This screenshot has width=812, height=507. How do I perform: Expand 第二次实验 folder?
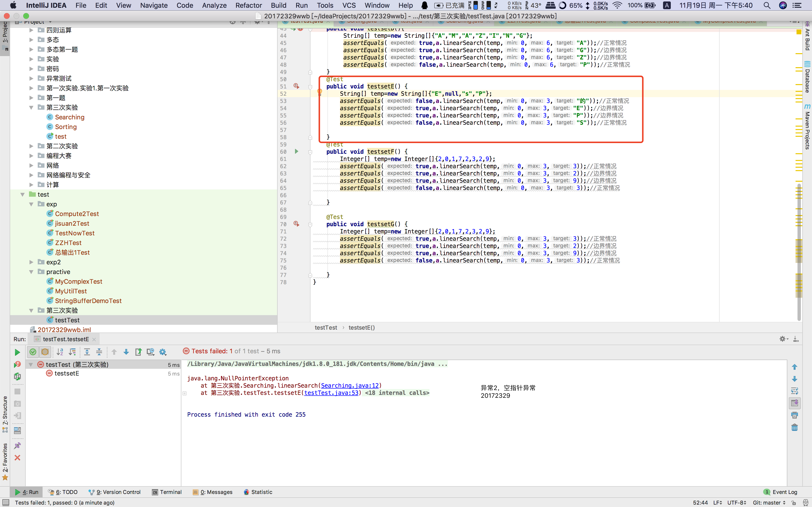31,146
